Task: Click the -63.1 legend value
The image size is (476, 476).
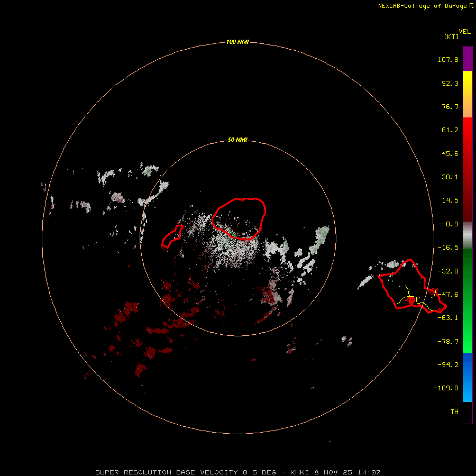Action: click(448, 318)
